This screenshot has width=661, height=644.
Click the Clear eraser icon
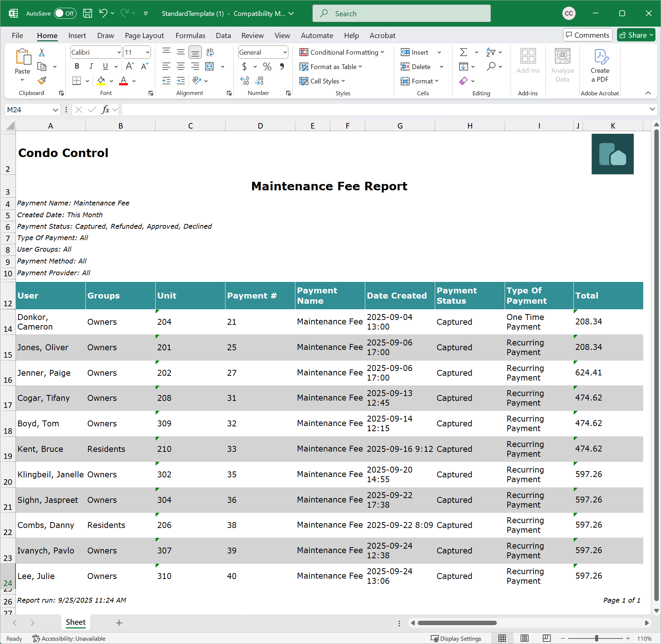tap(464, 81)
